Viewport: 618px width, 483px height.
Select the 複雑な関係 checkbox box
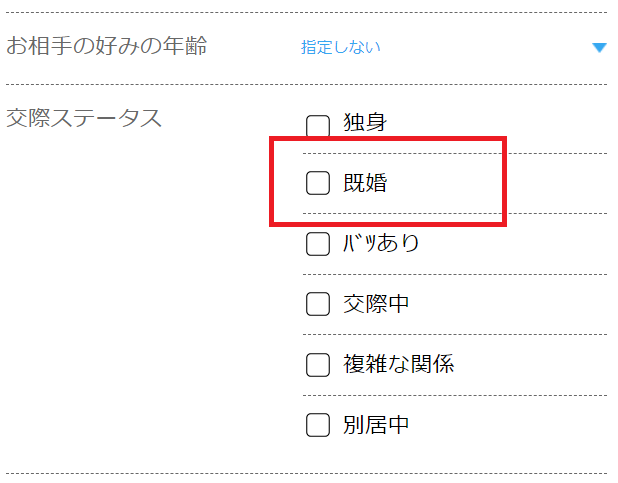click(318, 365)
